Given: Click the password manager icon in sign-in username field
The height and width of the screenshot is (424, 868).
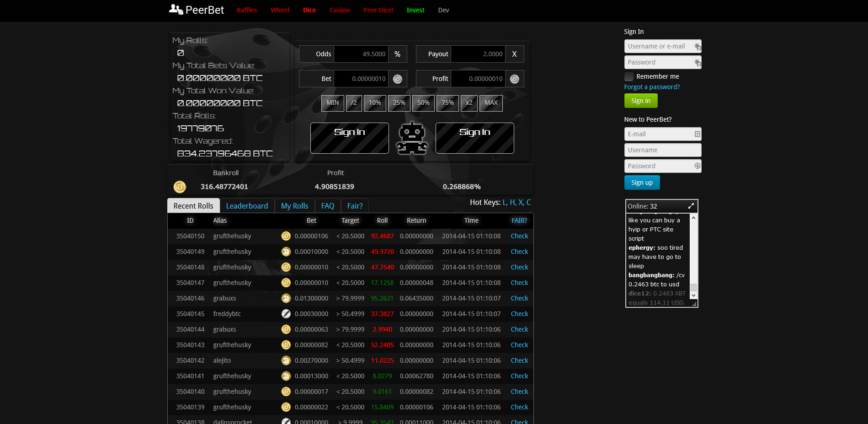Looking at the screenshot, I should pyautogui.click(x=698, y=46).
